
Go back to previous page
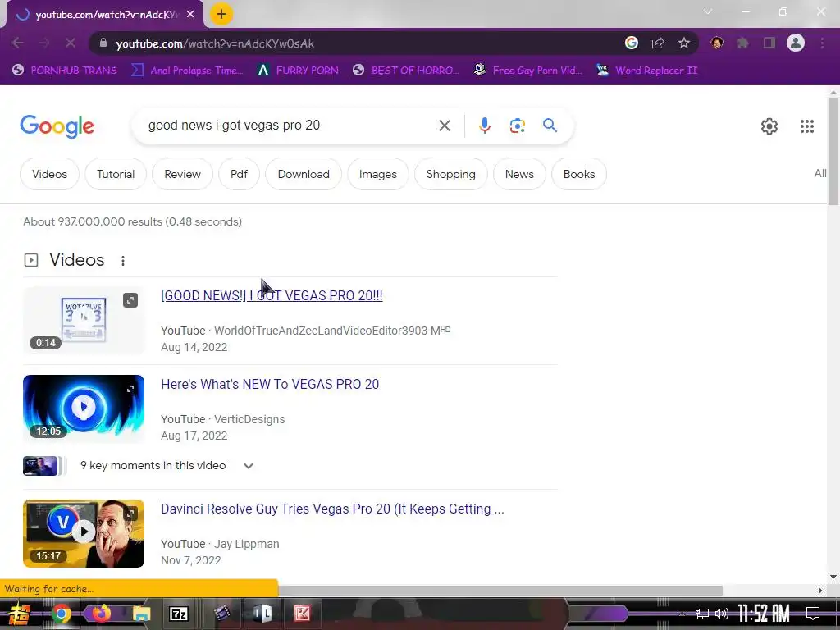(18, 43)
